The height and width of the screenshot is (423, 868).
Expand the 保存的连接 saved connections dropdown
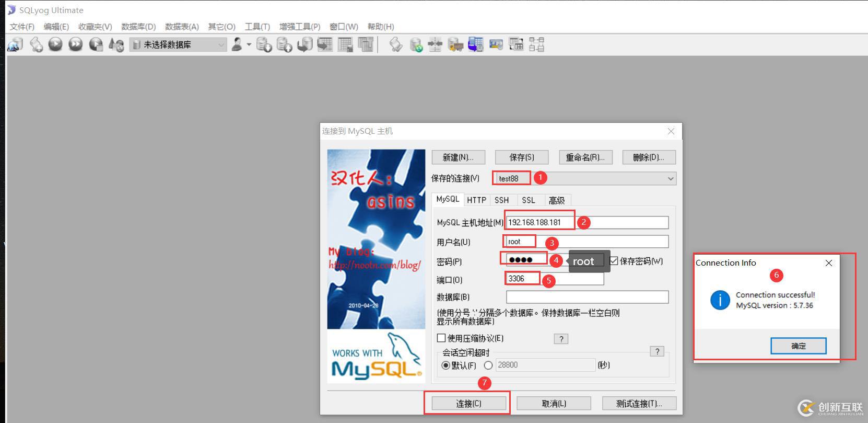click(x=671, y=179)
